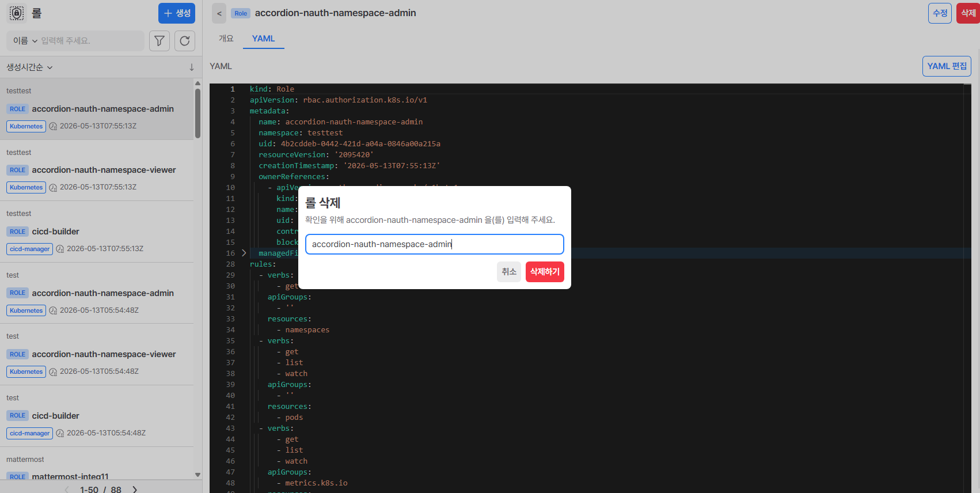This screenshot has height=493, width=980.
Task: Click the 'rules:' line in YAML
Action: click(x=263, y=264)
